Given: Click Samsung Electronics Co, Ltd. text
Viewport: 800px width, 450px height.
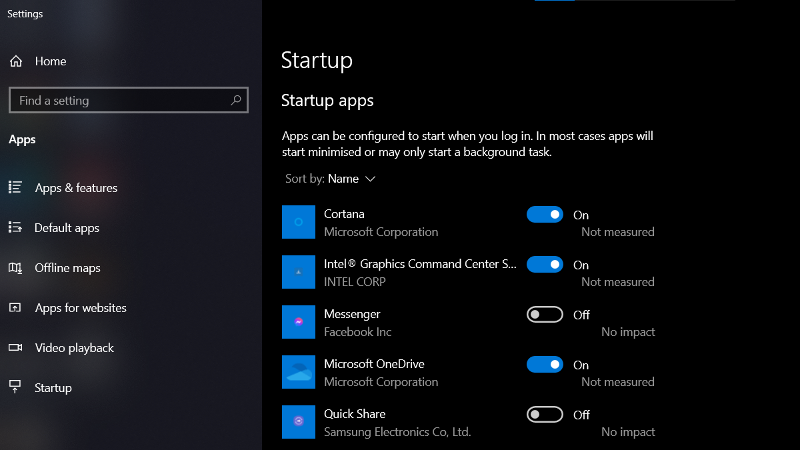Looking at the screenshot, I should pyautogui.click(x=397, y=432).
